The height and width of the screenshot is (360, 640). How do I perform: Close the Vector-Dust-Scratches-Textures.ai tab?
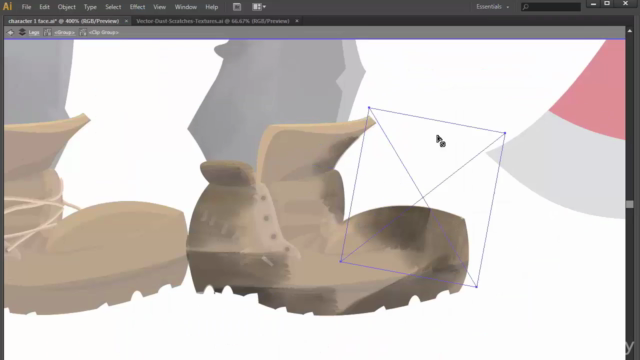click(297, 21)
